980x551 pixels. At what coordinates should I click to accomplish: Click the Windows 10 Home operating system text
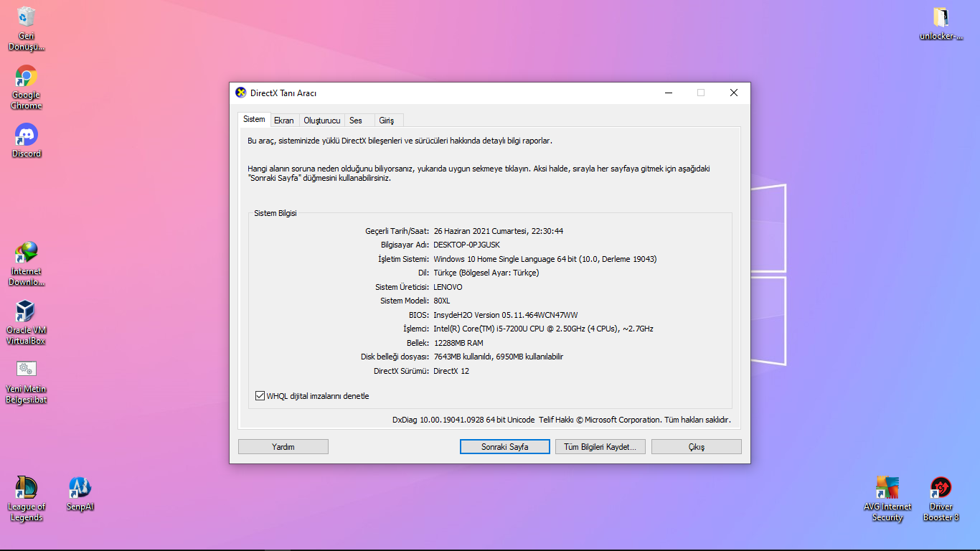(x=545, y=259)
